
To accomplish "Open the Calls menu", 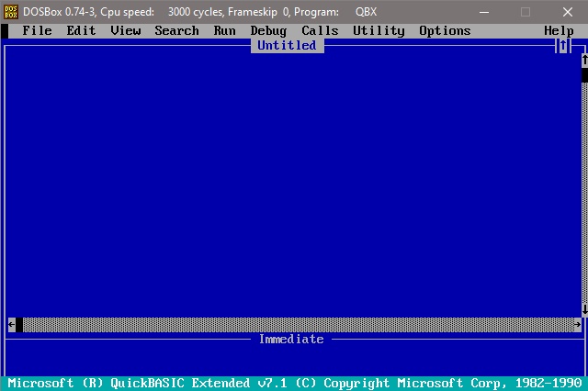I will [x=320, y=30].
